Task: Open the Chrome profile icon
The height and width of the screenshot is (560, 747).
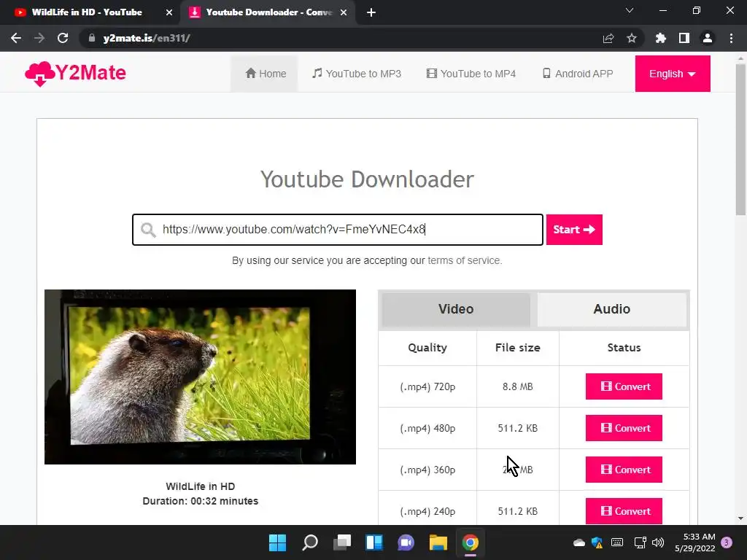Action: [x=708, y=38]
